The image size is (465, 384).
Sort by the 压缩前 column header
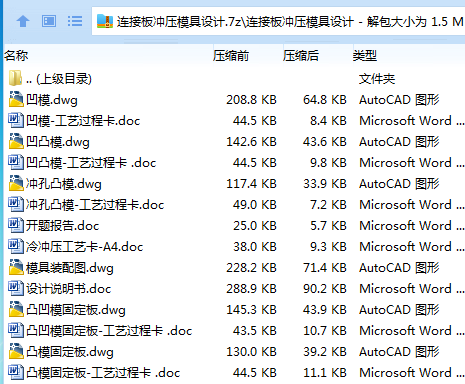231,55
